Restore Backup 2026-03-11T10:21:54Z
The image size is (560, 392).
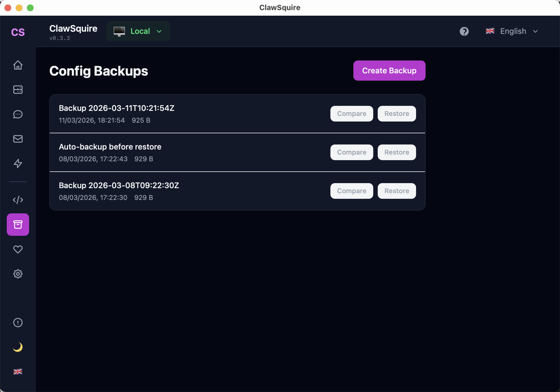396,114
